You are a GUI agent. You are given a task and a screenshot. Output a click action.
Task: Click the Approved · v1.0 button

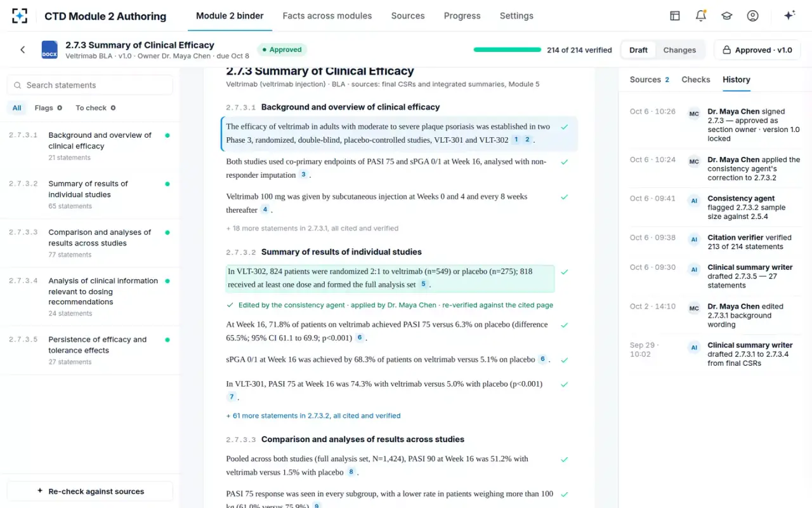tap(757, 50)
